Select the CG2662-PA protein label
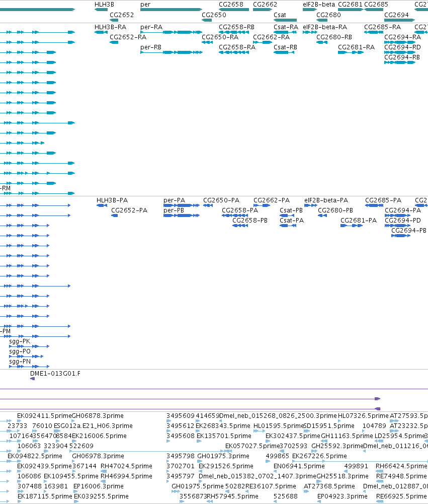 pos(272,200)
